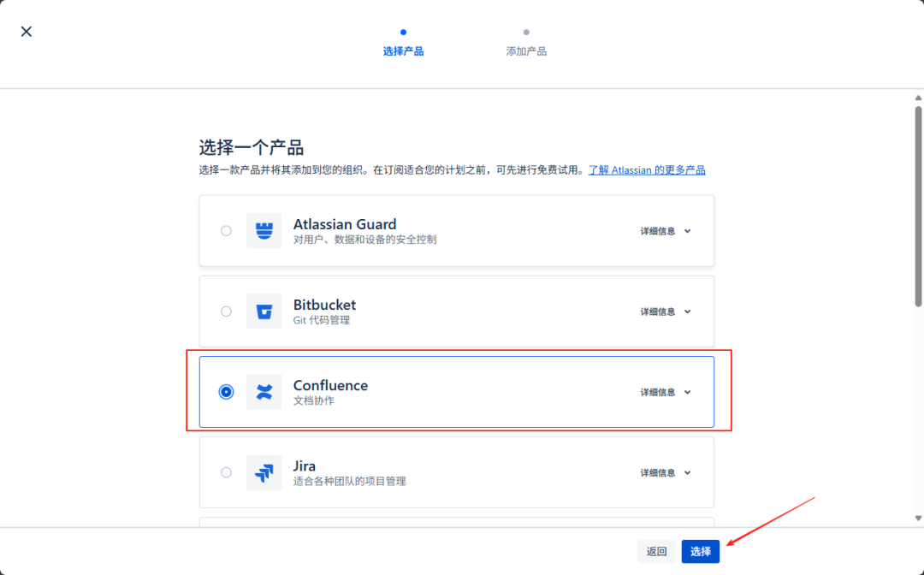
Task: Click the 返回 button
Action: 655,552
